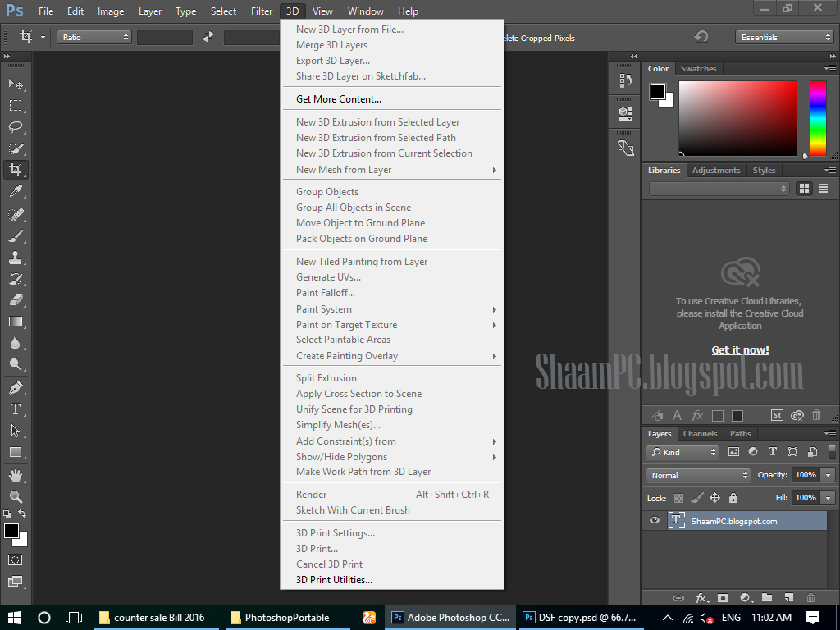Open the Ratio crop preset dropdown

94,37
